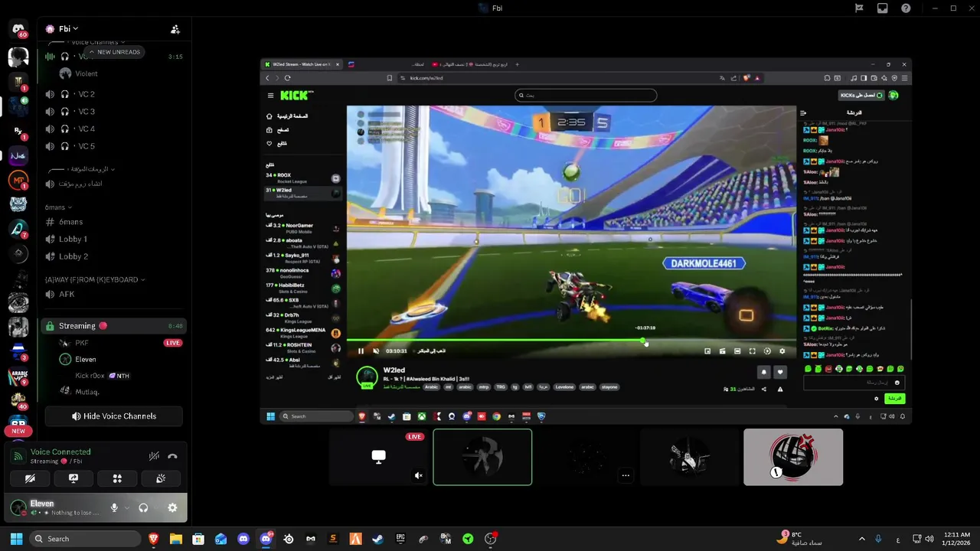The width and height of the screenshot is (980, 551).
Task: Pause the Kick video in the stream
Action: click(361, 351)
